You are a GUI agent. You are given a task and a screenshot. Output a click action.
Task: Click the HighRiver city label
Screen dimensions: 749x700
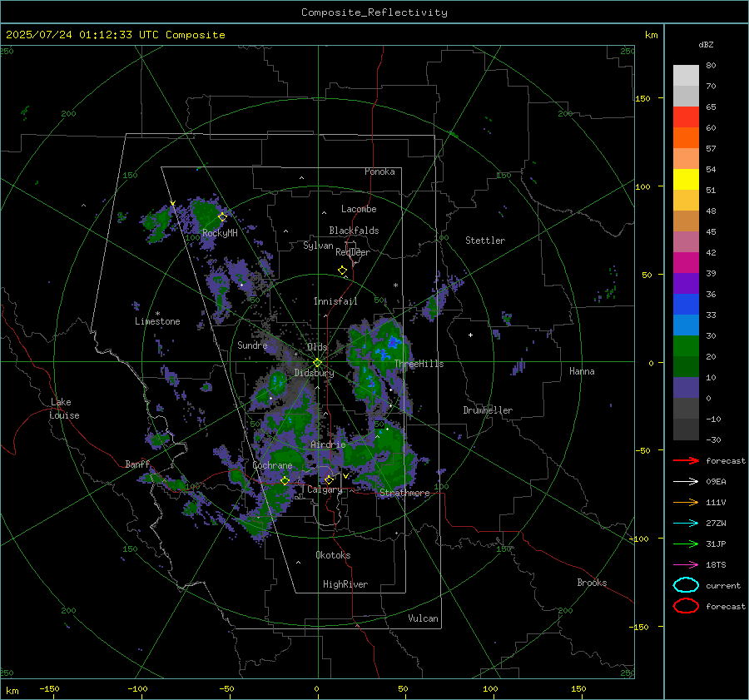point(345,584)
